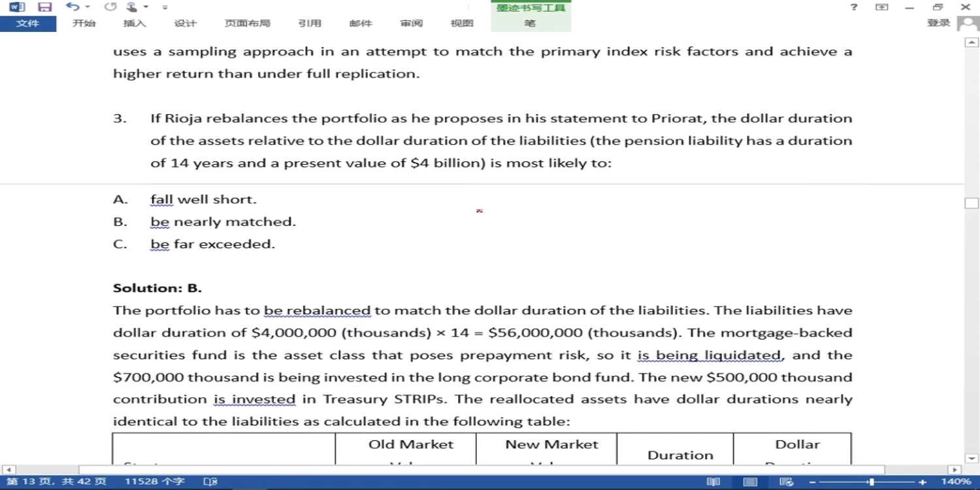Click 登录 to sign in
The image size is (980, 490).
pos(938,23)
